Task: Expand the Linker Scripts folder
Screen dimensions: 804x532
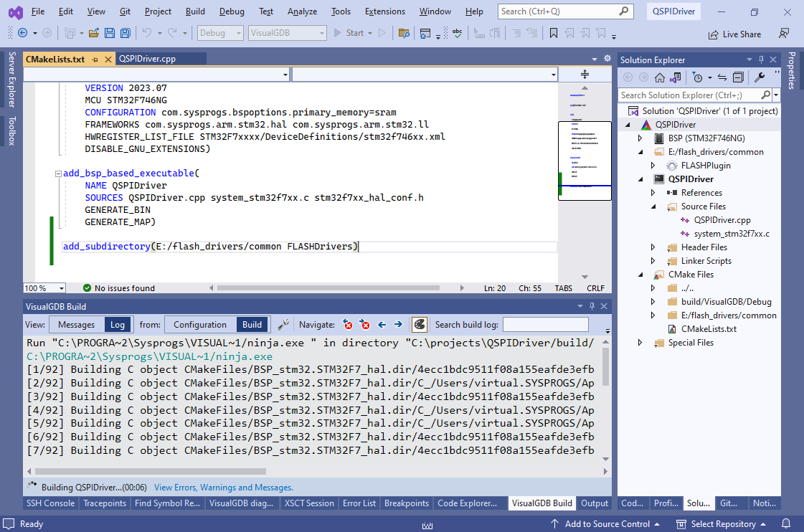Action: click(653, 261)
